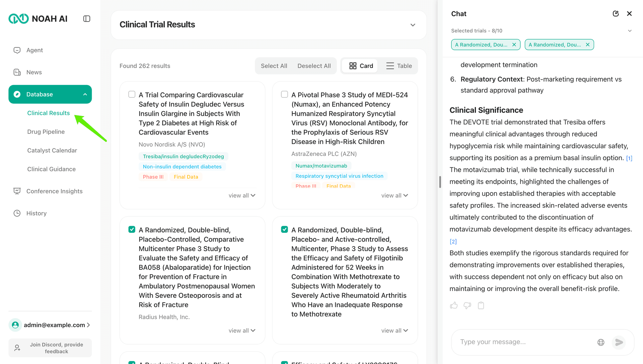Open the History panel icon
The image size is (643, 364).
[17, 213]
